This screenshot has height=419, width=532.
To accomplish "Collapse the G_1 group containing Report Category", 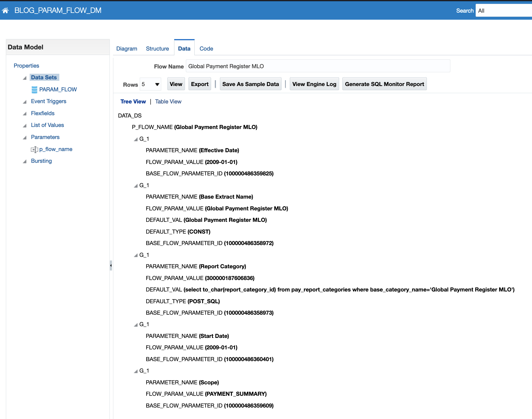I will point(136,255).
